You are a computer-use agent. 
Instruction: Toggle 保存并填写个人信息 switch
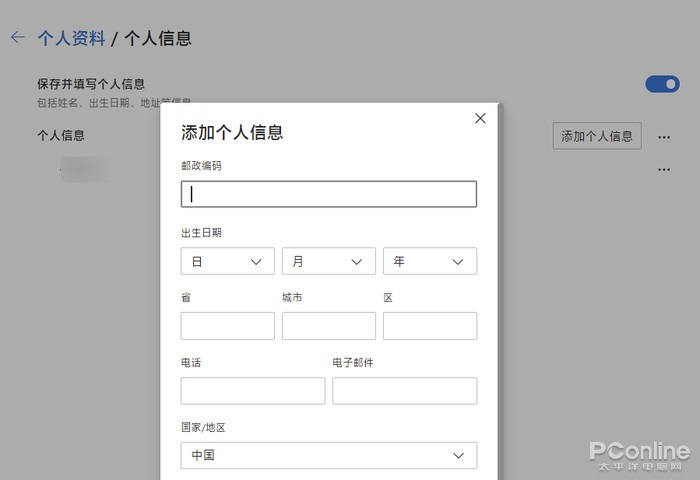(x=662, y=84)
